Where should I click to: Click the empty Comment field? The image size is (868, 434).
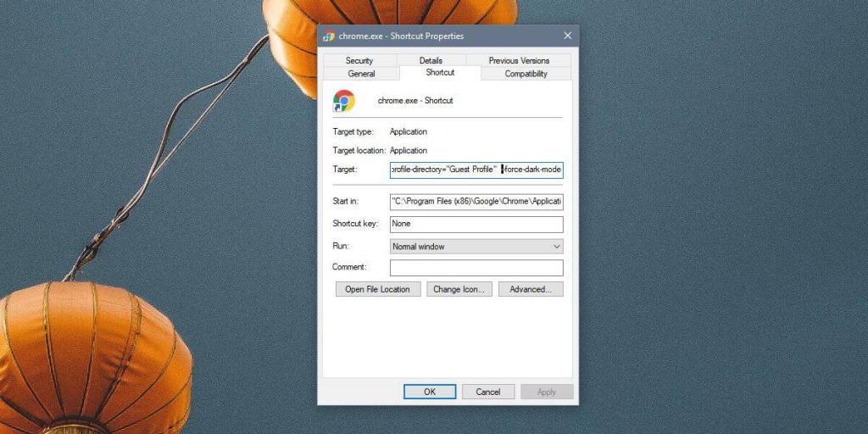476,268
